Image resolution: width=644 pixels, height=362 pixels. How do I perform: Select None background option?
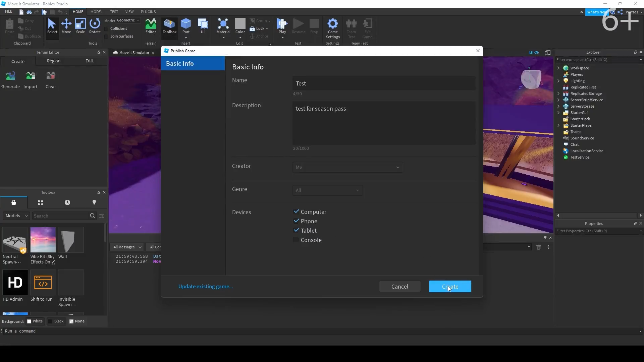pos(77,321)
